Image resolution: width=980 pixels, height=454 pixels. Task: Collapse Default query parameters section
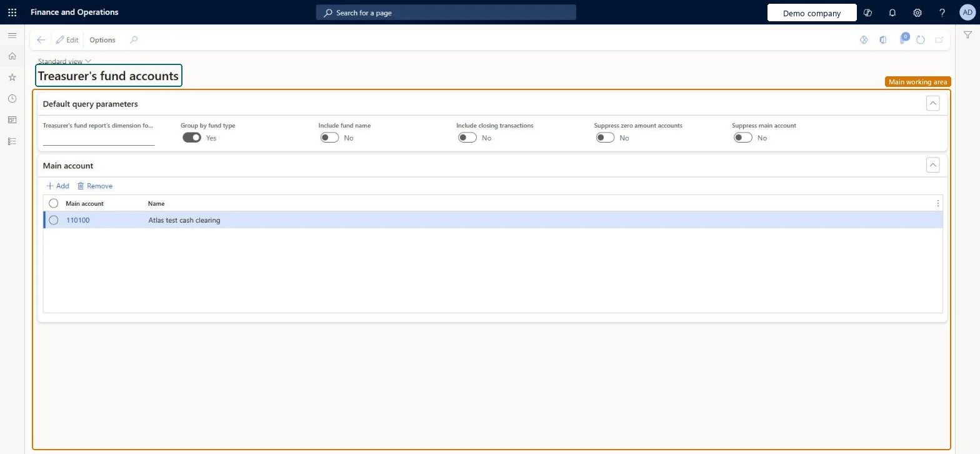[932, 104]
